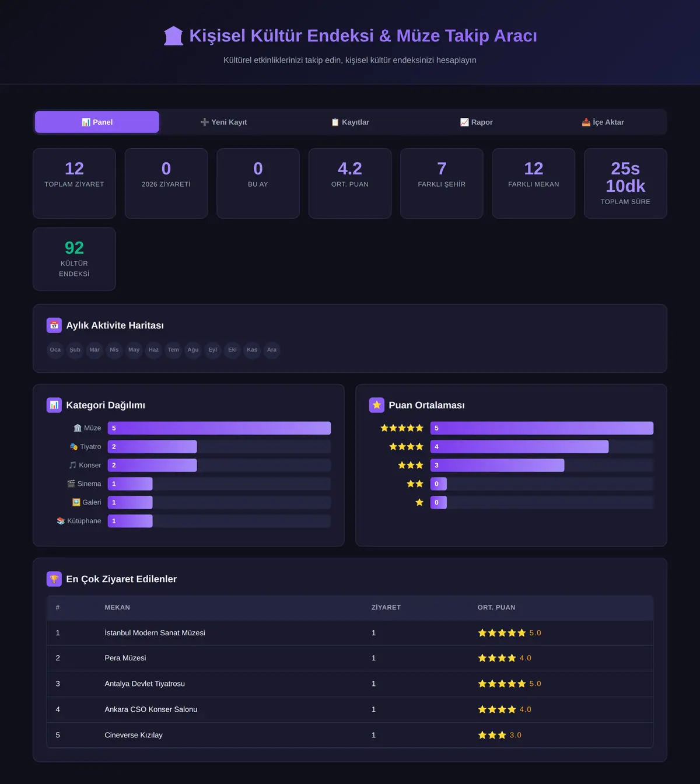
Task: Select the Eyl month chip
Action: point(213,350)
